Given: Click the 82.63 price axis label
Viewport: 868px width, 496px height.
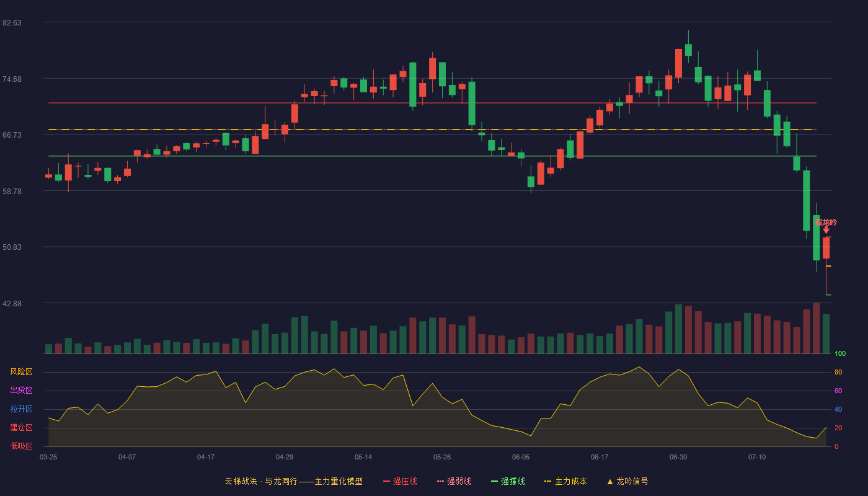Looking at the screenshot, I should [12, 22].
